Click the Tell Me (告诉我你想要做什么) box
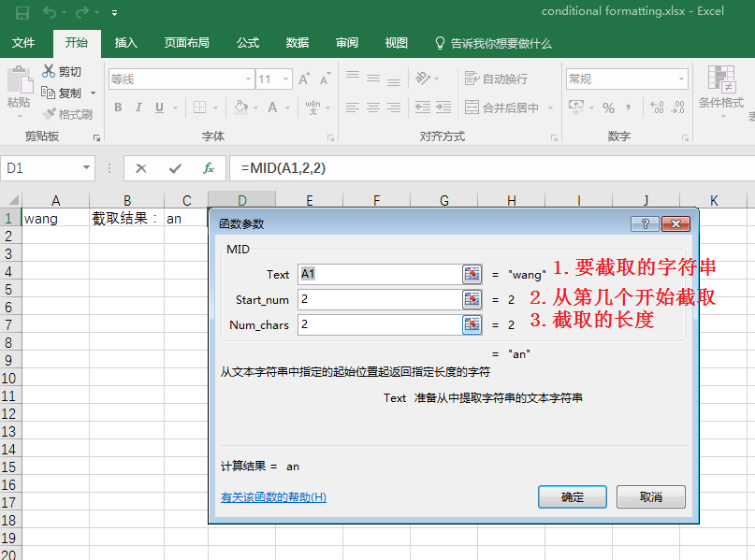 pos(494,43)
